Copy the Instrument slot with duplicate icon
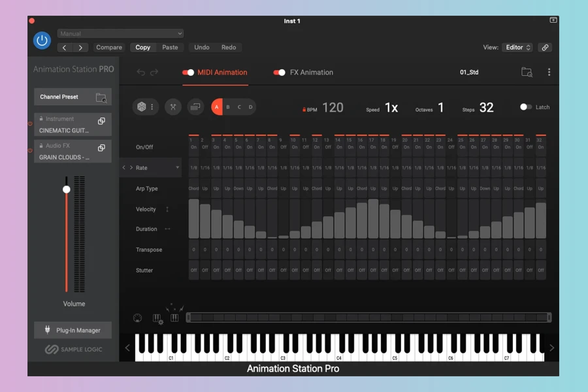 click(x=101, y=121)
